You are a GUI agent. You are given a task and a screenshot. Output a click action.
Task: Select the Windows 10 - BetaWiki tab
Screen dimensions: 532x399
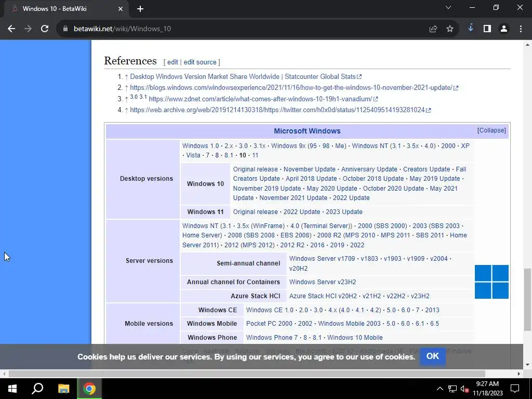pyautogui.click(x=66, y=9)
